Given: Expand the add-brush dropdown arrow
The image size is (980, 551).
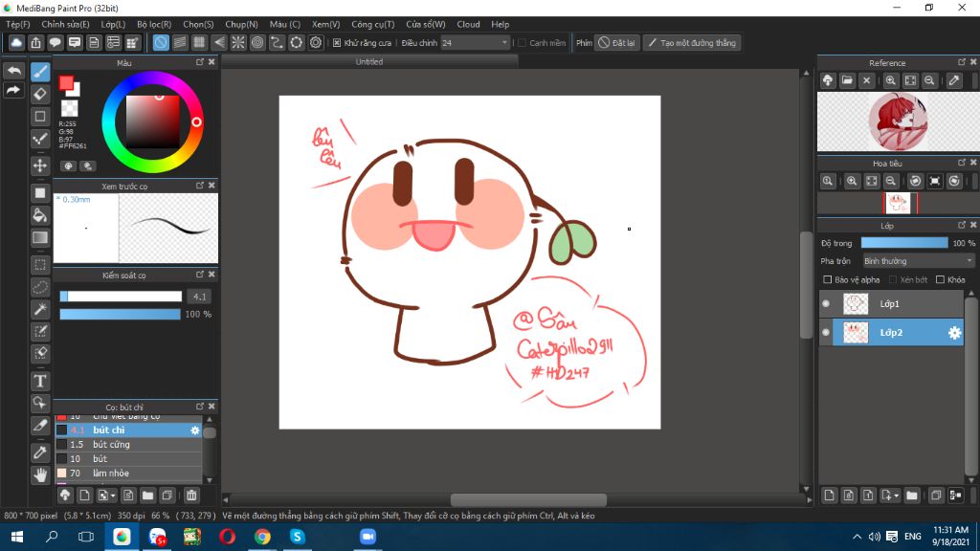Looking at the screenshot, I should point(113,496).
